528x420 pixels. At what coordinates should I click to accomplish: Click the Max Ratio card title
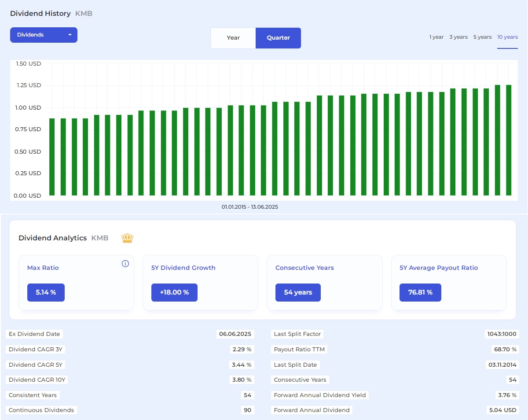point(43,268)
